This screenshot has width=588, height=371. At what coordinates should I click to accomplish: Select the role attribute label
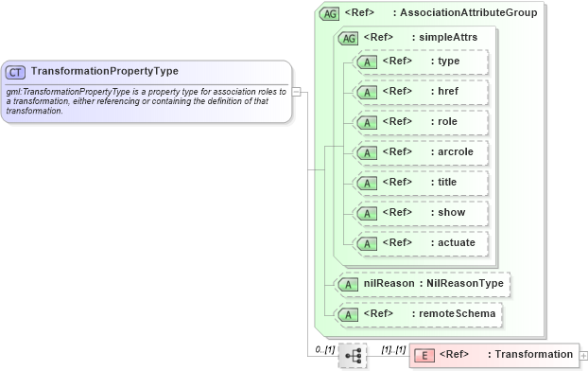click(447, 122)
